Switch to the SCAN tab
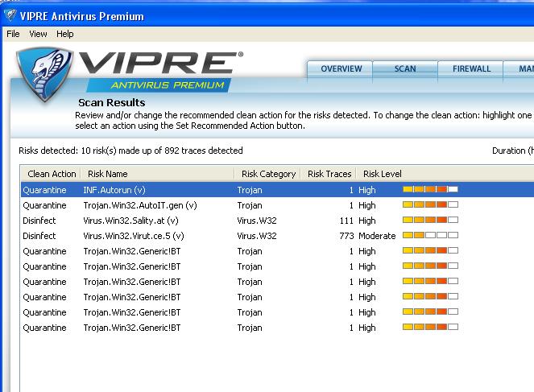The image size is (534, 392). tap(405, 68)
